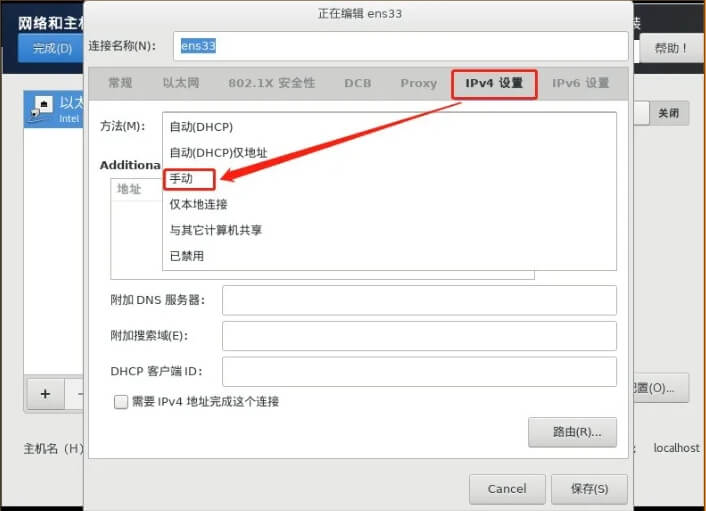Open the 常规 tab
This screenshot has height=511, width=706.
(120, 83)
